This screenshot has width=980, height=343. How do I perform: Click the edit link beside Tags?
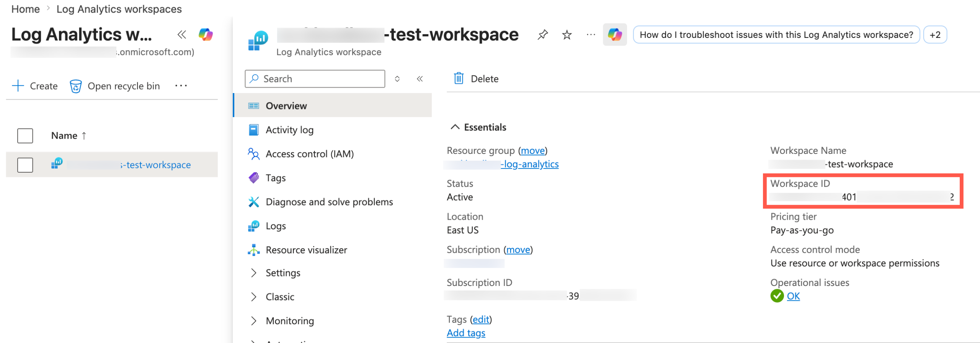point(481,319)
